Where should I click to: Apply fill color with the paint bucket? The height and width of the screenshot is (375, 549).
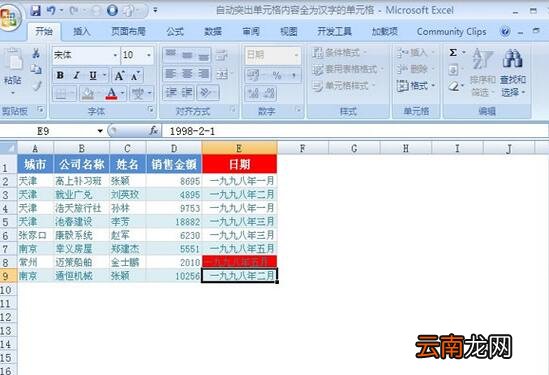[x=88, y=94]
